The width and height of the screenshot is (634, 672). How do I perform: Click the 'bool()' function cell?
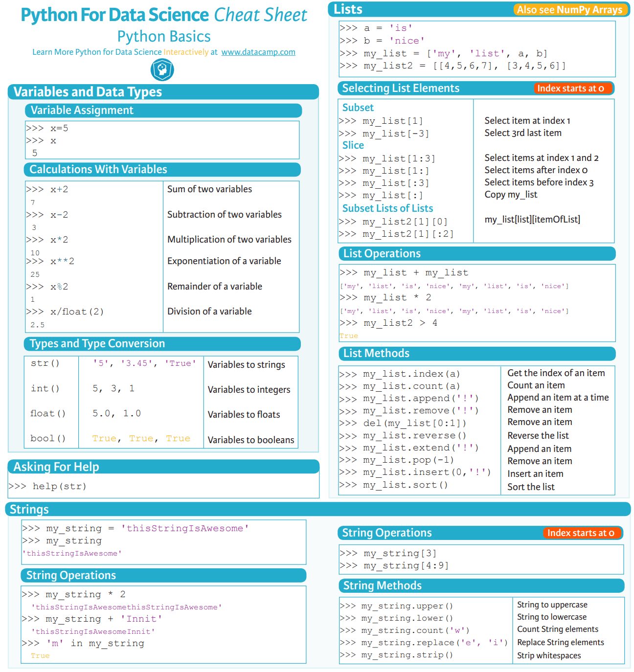(x=48, y=438)
